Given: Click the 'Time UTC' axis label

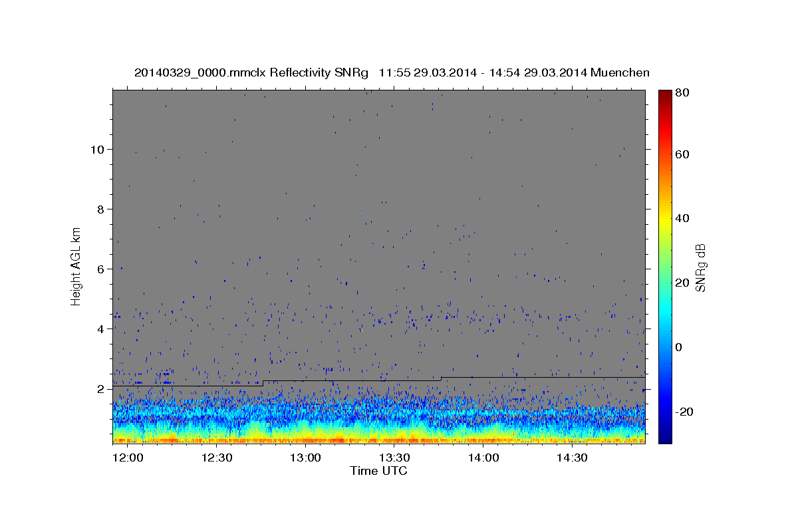Looking at the screenshot, I should click(378, 471).
